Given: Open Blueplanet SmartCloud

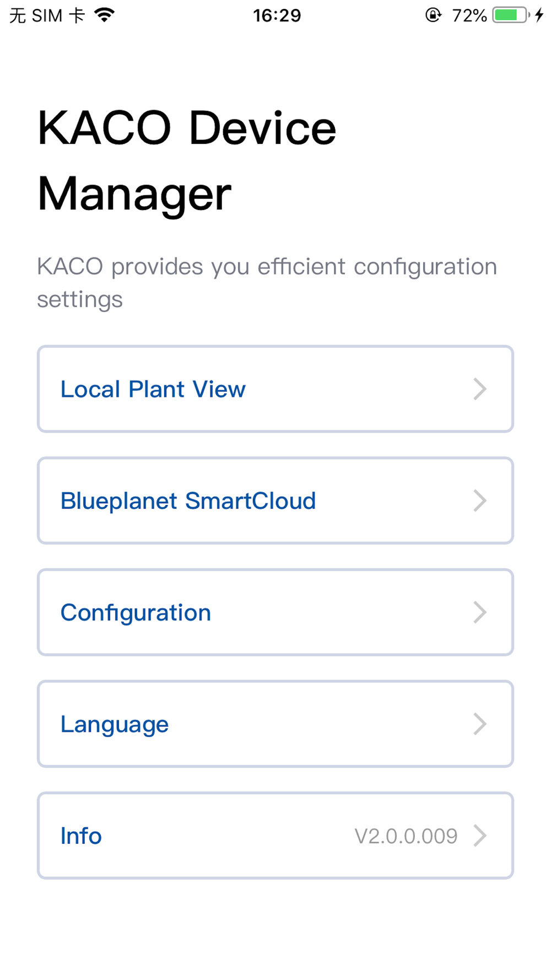Looking at the screenshot, I should coord(188,501).
